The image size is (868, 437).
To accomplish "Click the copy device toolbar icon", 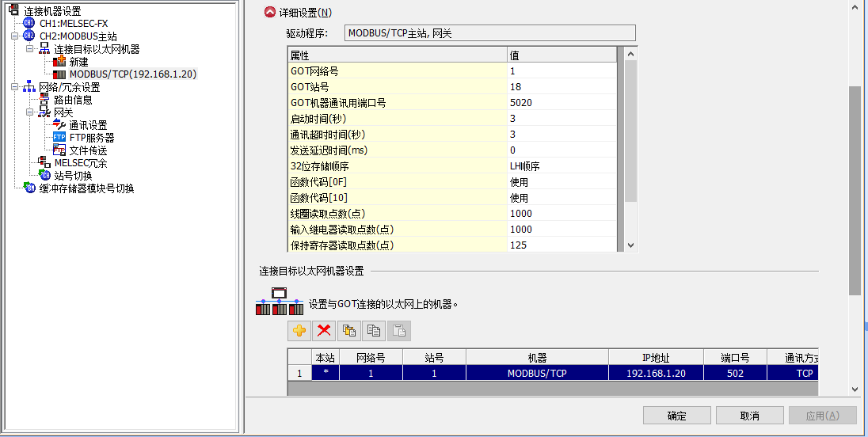I will click(374, 331).
